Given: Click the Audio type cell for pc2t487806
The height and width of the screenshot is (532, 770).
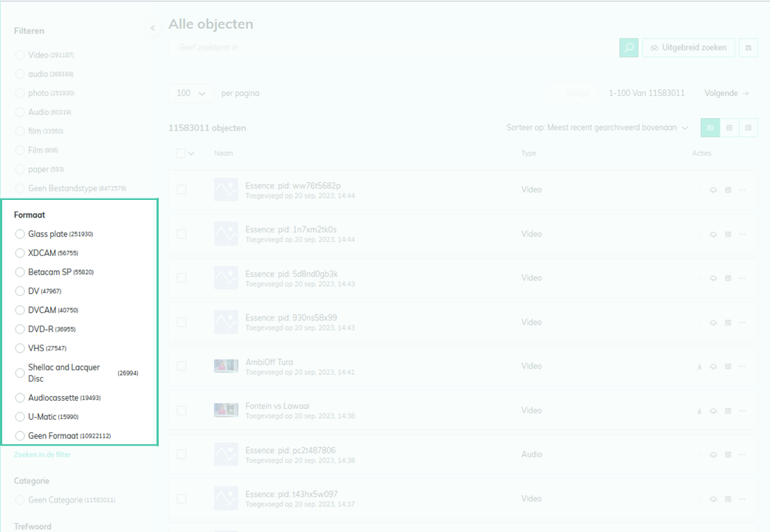Looking at the screenshot, I should (x=532, y=455).
